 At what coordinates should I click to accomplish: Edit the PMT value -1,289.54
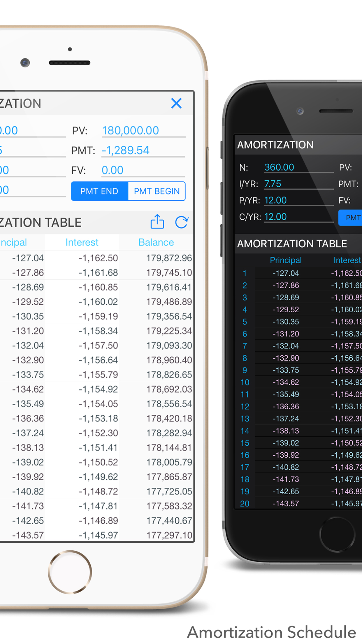pyautogui.click(x=126, y=150)
